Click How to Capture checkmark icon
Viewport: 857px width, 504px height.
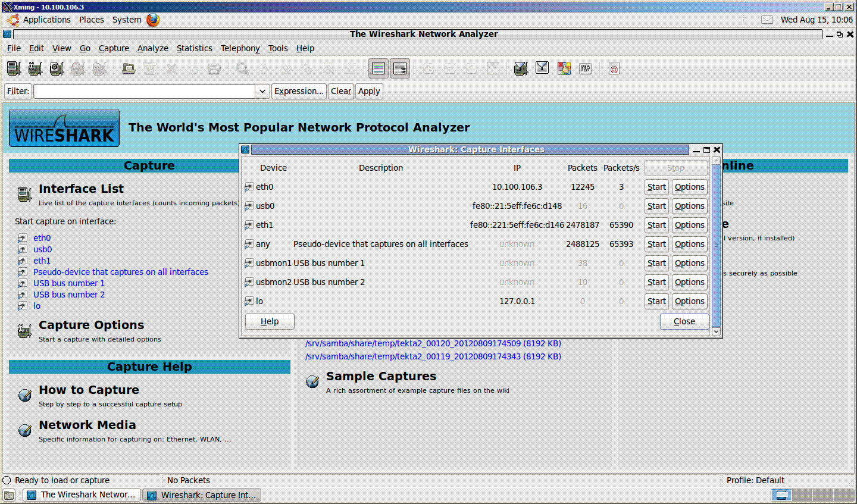click(24, 395)
